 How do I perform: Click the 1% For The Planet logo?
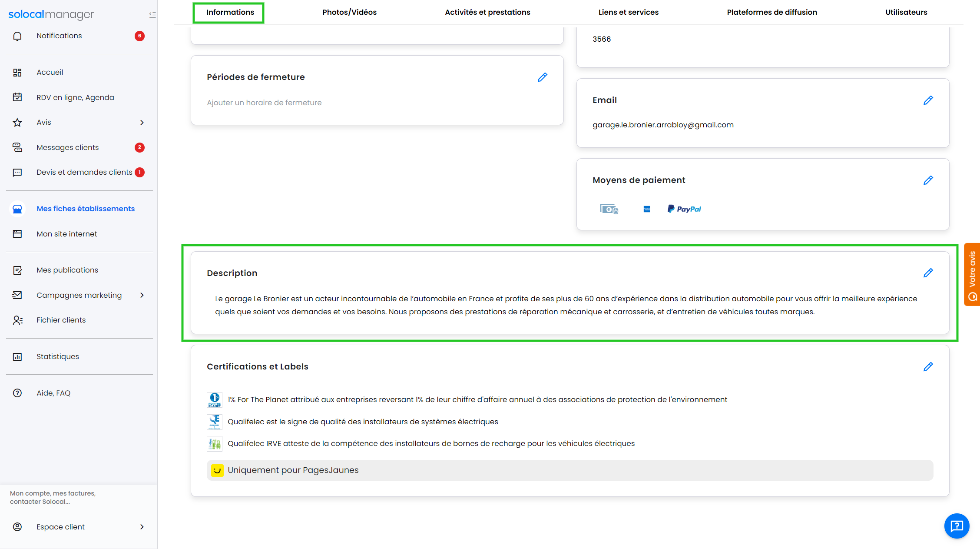click(x=215, y=400)
